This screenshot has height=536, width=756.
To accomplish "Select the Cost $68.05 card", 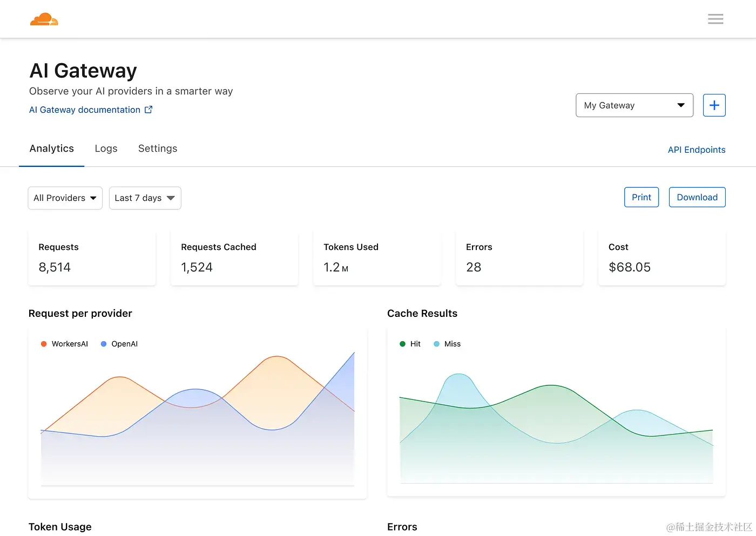I will 662,258.
